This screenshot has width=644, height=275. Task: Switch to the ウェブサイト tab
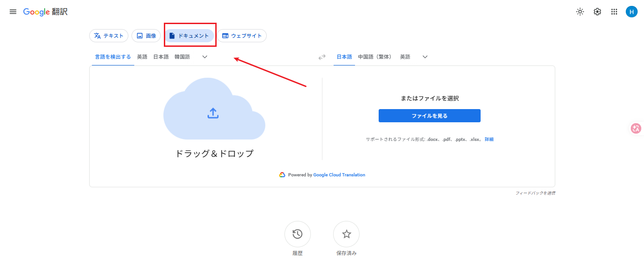[x=242, y=36]
